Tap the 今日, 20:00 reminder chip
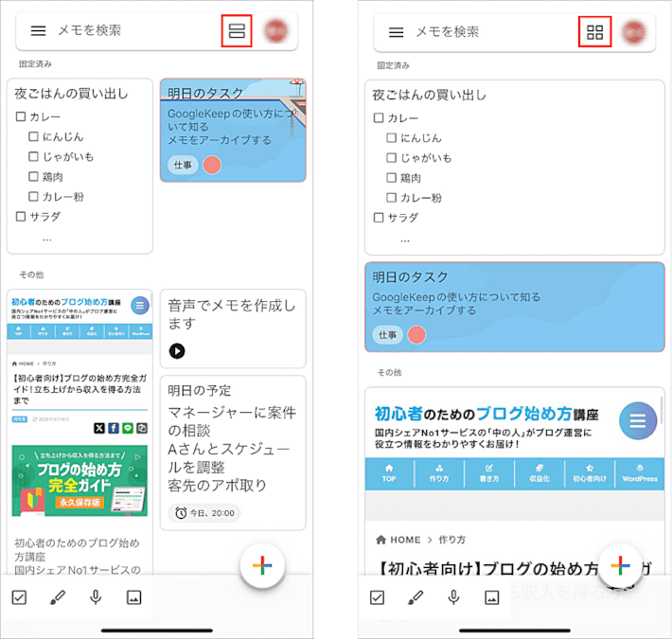This screenshot has width=672, height=639. (205, 513)
